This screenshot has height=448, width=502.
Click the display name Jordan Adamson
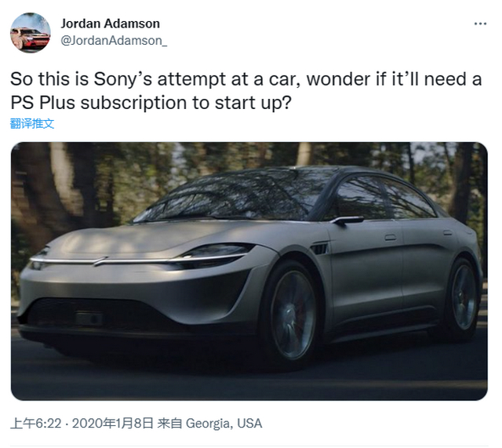[x=110, y=24]
